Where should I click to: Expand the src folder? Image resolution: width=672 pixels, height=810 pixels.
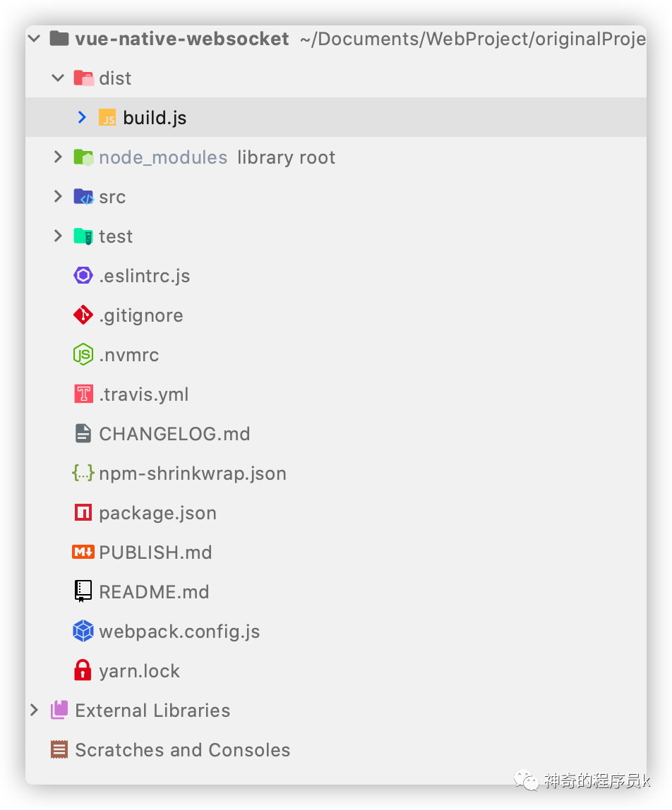click(58, 196)
